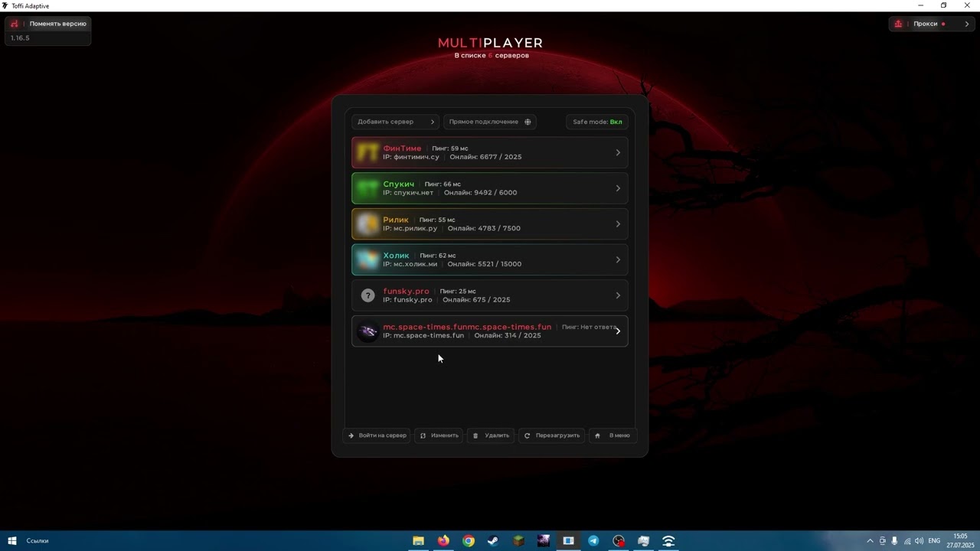Toggle Safe mode Вкл

tap(597, 122)
